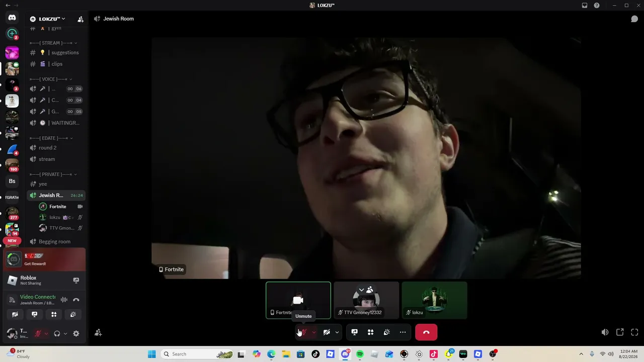Share your screen from call controls

354,332
